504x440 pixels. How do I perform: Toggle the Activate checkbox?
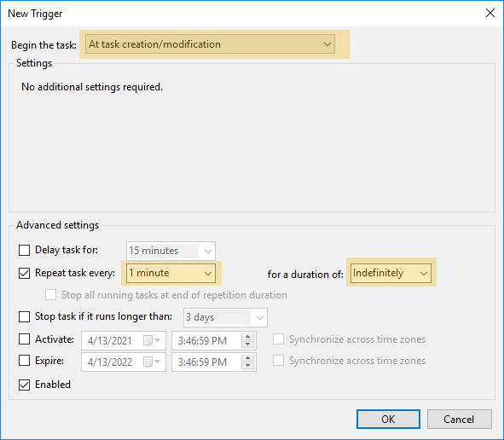(x=24, y=339)
